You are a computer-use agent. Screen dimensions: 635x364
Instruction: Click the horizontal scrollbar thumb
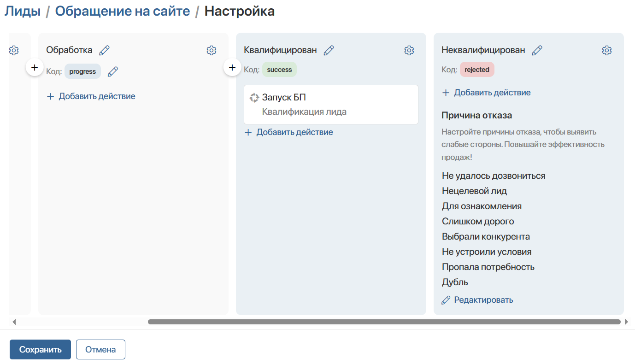(384, 322)
